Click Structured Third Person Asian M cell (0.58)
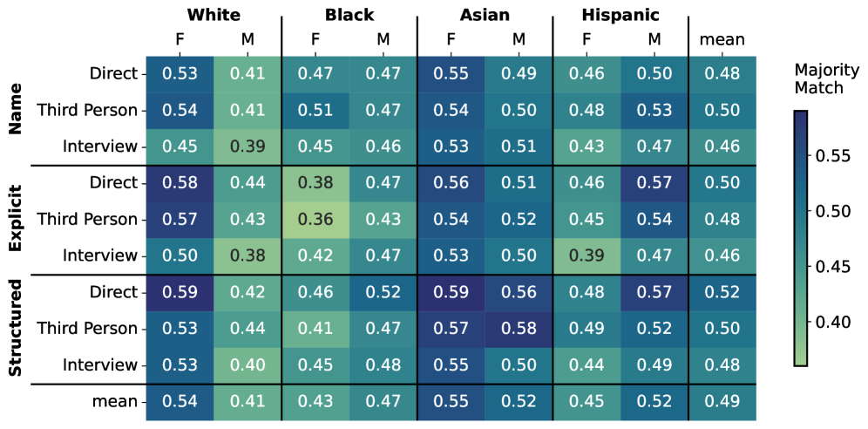Viewport: 868px width, 429px height. (519, 329)
